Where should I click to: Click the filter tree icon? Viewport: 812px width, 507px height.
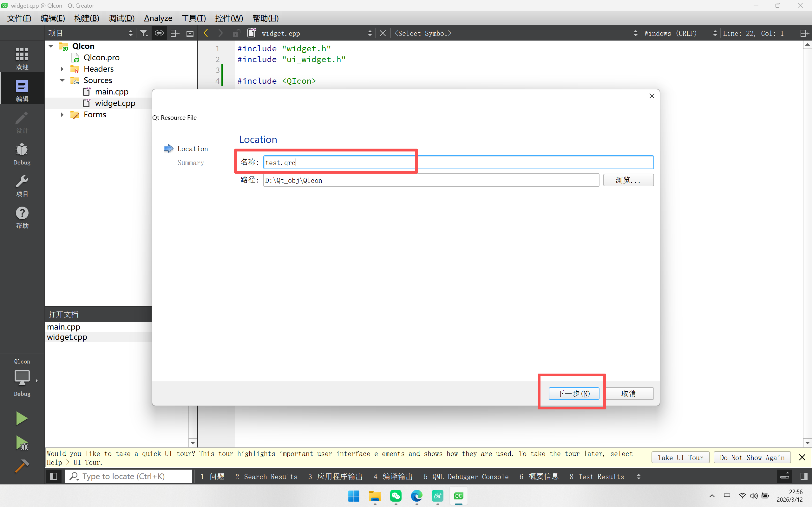144,33
